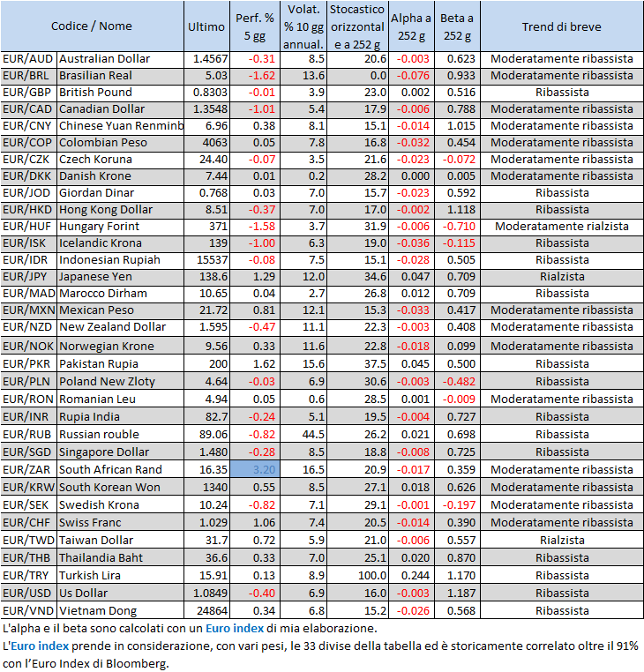Select the 'Ultimo' column header
Viewport: 644px width, 672px height.
point(206,26)
